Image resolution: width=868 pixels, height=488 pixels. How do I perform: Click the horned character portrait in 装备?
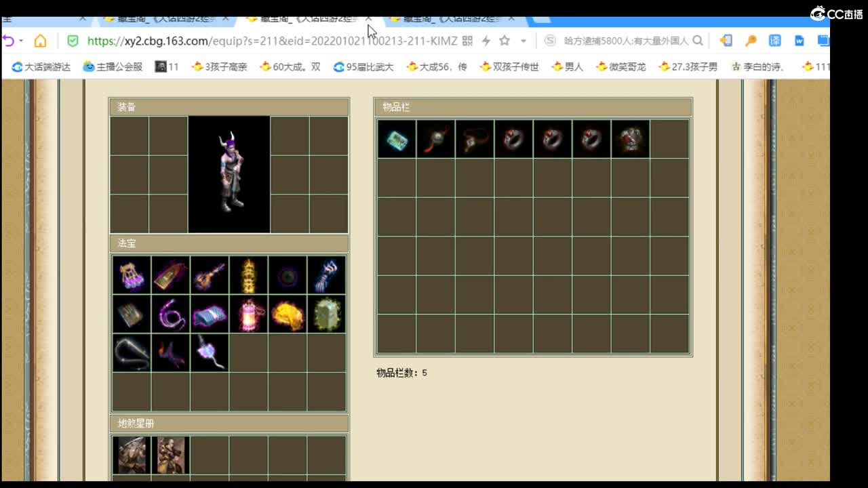tap(229, 174)
